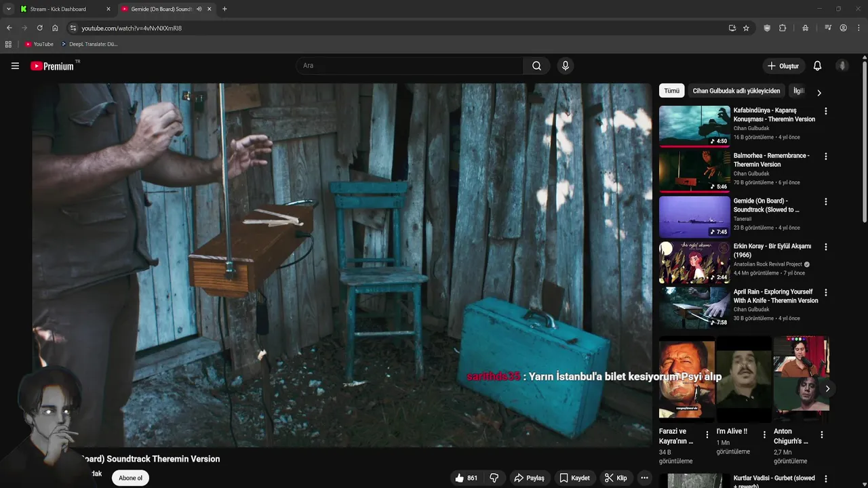
Task: Open Balmorhea Remembrance video thumbnail
Action: [x=694, y=171]
